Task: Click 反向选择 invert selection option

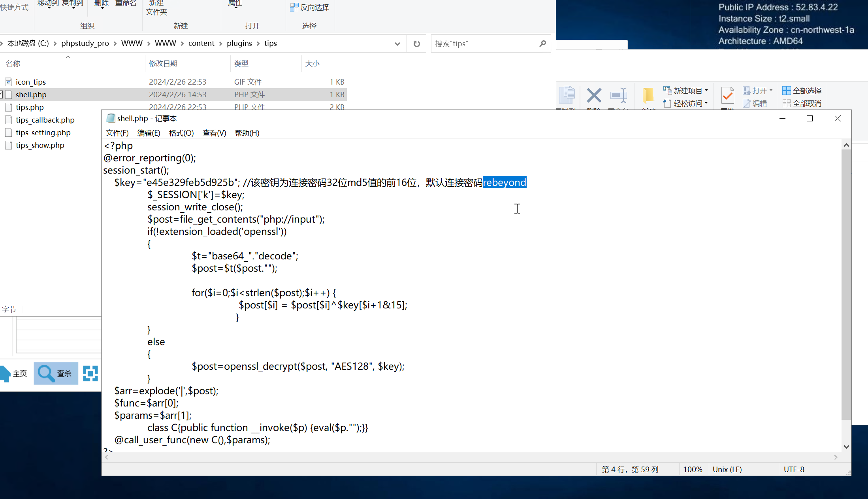Action: (310, 7)
